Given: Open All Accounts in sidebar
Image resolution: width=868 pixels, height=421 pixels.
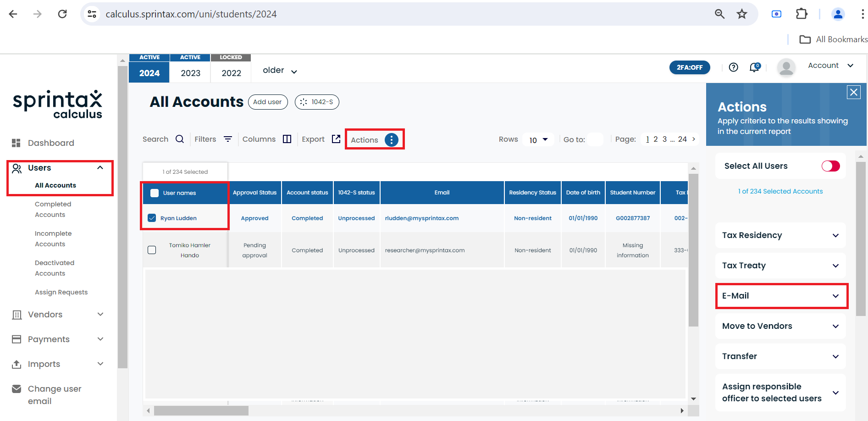Looking at the screenshot, I should click(x=55, y=185).
